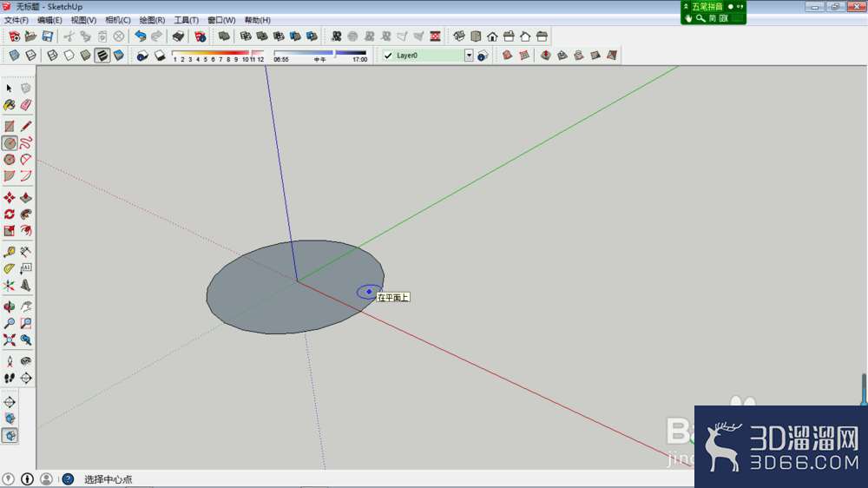This screenshot has width=868, height=488.
Task: Click the Redo arrow
Action: tap(157, 36)
